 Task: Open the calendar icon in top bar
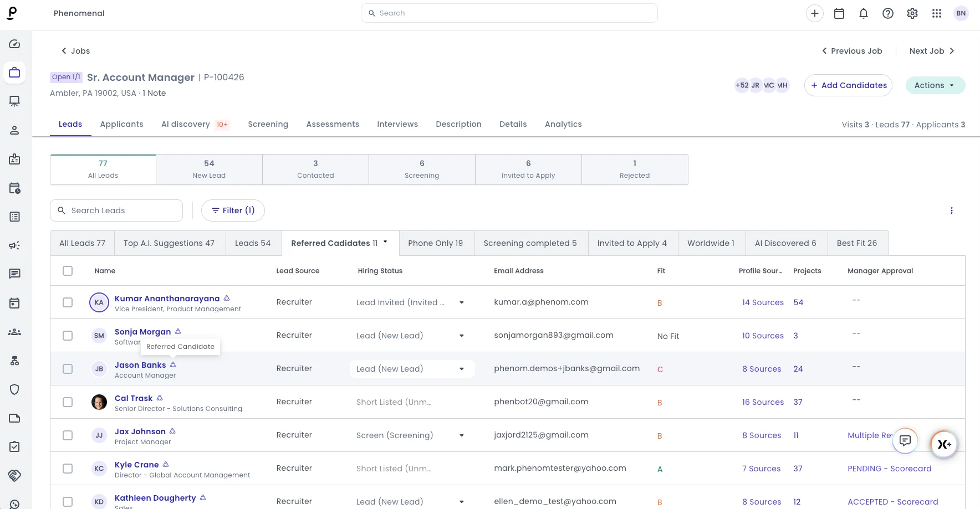point(839,13)
